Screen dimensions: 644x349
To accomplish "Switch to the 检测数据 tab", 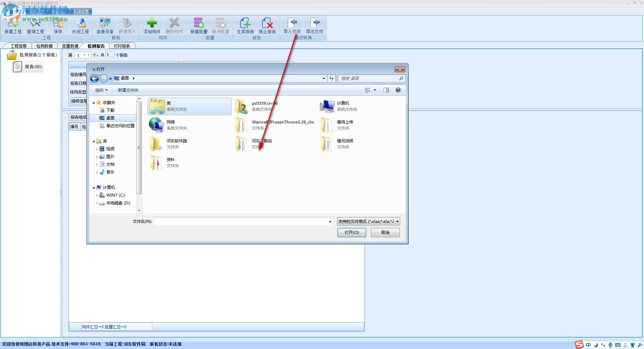I will (44, 46).
